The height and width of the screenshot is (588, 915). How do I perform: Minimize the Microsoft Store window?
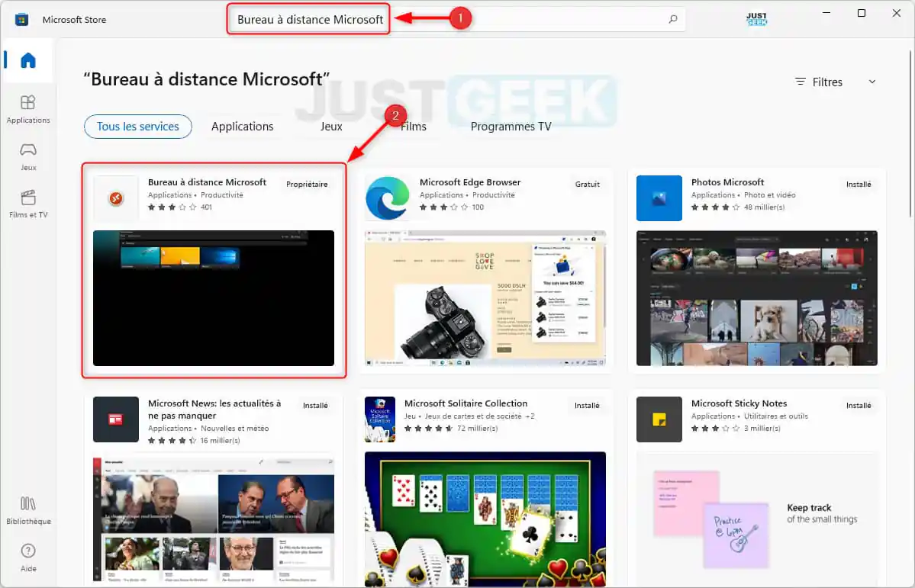pyautogui.click(x=826, y=13)
